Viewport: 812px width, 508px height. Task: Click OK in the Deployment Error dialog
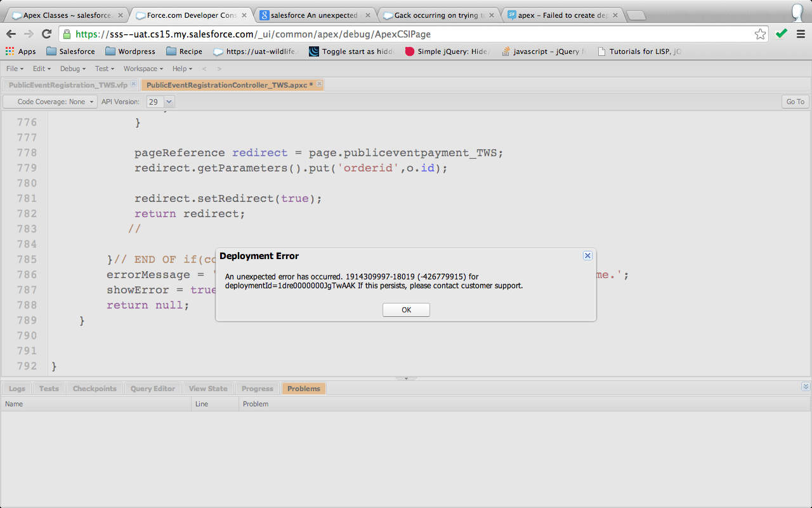click(406, 310)
